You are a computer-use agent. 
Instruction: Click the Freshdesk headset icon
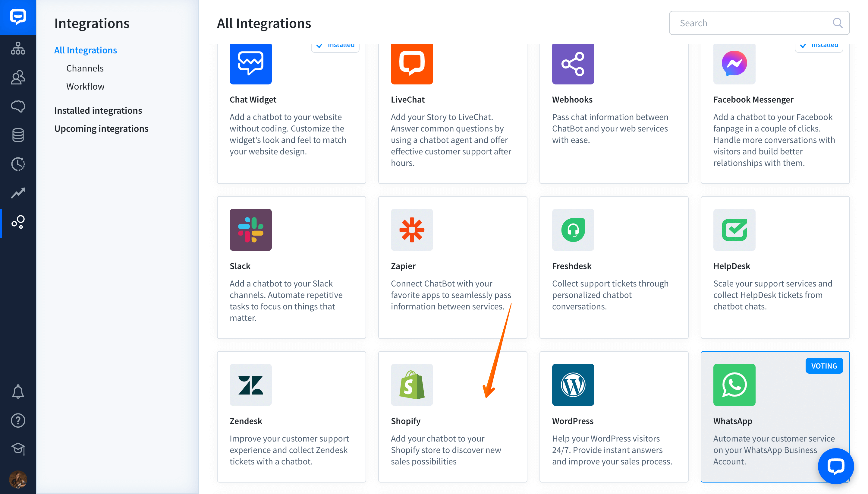pyautogui.click(x=573, y=230)
